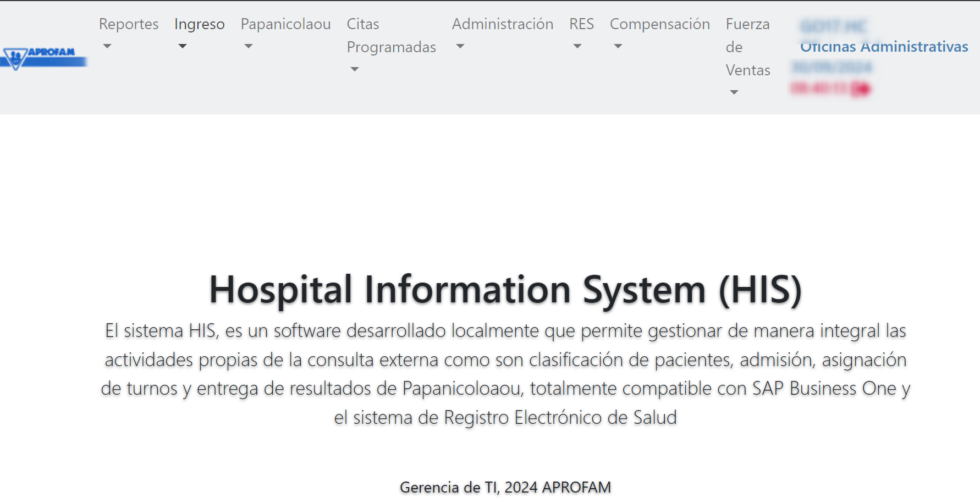Expand the Compensación dropdown arrow

(x=618, y=47)
